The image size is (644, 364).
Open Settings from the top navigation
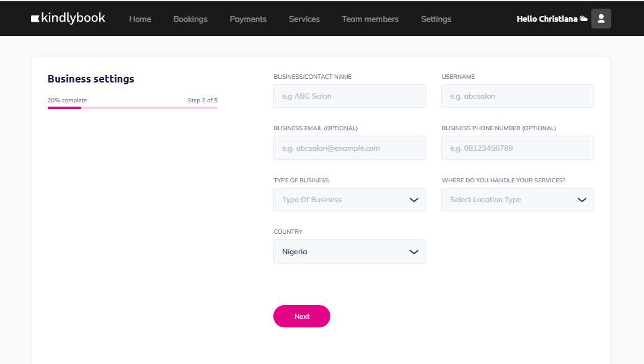click(436, 19)
